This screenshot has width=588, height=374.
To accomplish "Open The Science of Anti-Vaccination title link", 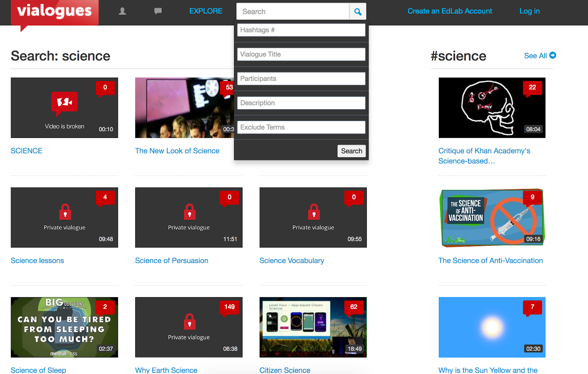I will coord(491,260).
